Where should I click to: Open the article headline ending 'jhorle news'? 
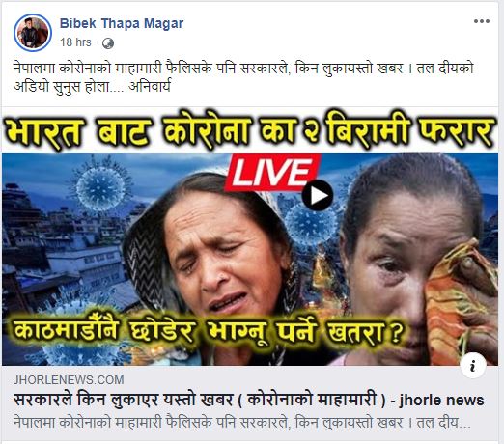coord(249,400)
